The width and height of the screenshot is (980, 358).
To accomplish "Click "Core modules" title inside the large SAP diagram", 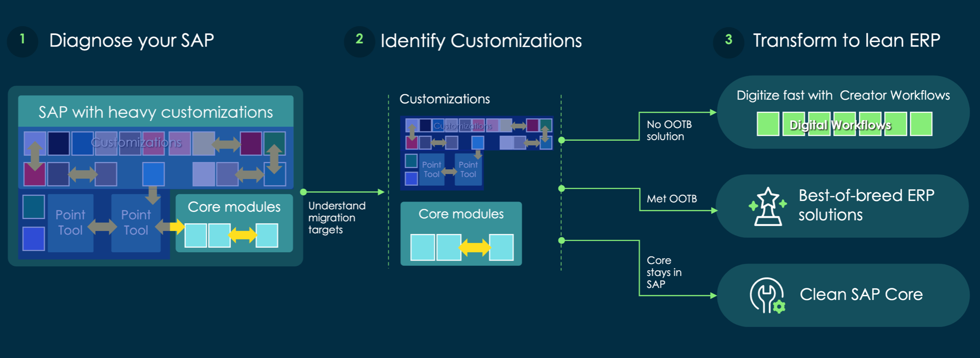I will click(x=234, y=207).
